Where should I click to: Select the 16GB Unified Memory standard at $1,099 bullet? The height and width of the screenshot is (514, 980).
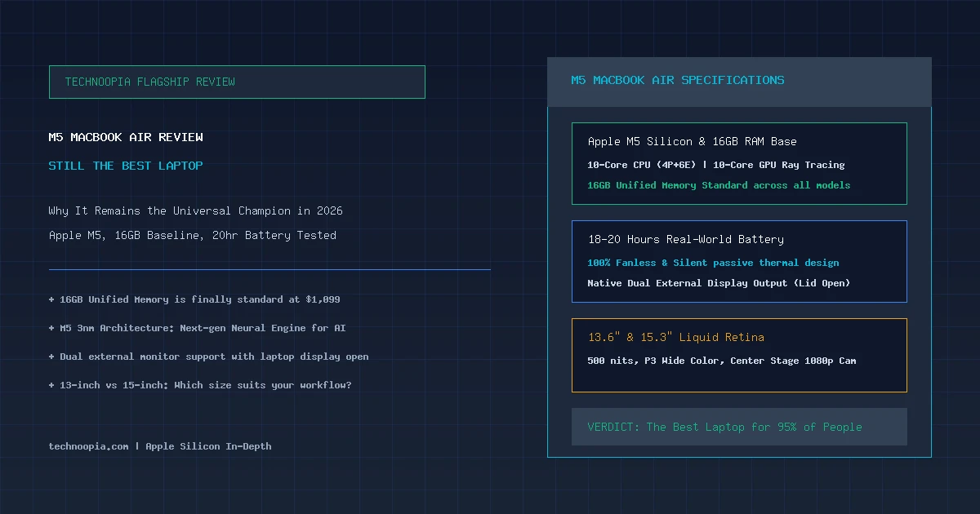coord(194,299)
